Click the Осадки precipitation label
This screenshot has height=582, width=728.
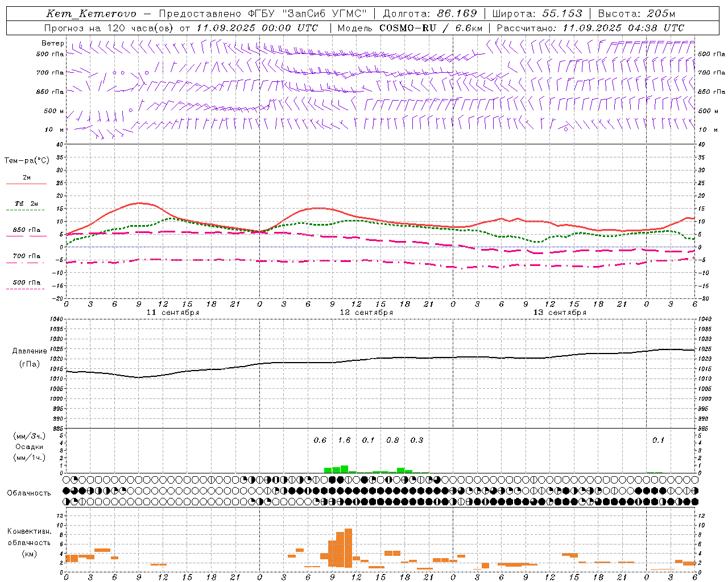30,447
